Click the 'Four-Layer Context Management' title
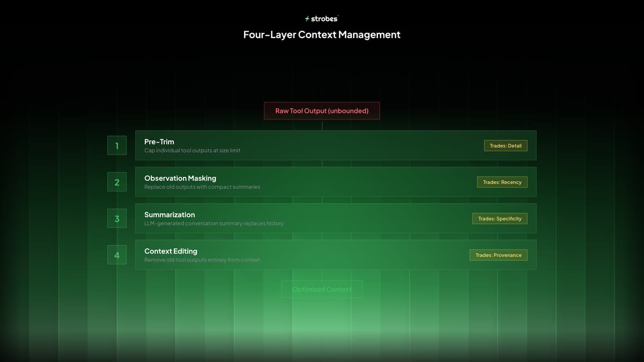644x362 pixels. tap(322, 35)
